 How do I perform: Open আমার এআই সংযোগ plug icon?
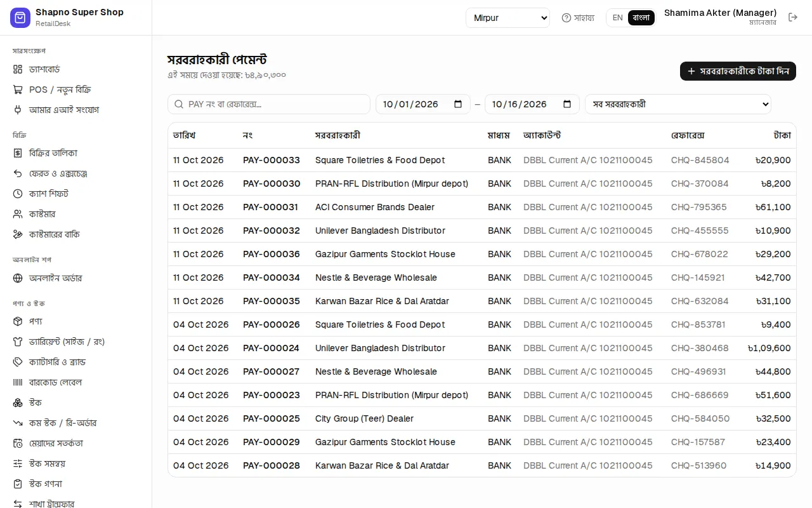(x=18, y=110)
